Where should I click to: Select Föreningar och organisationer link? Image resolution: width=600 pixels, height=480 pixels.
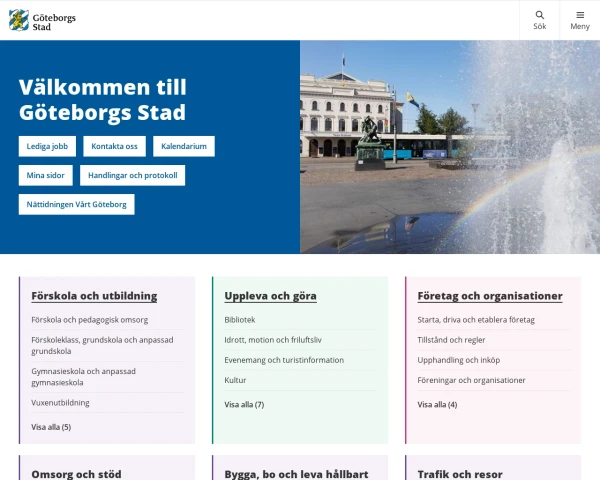(x=471, y=380)
